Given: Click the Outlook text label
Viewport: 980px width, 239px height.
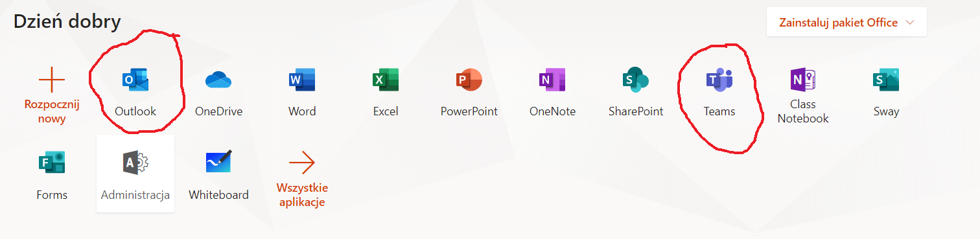Looking at the screenshot, I should [135, 111].
